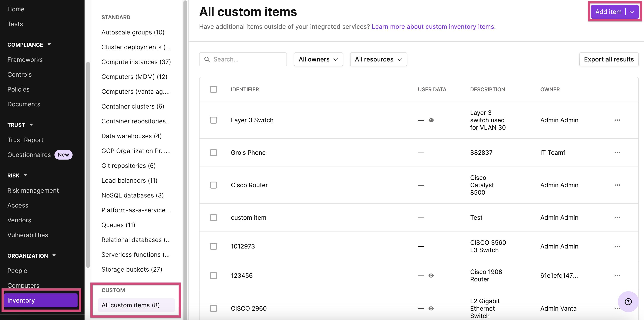Check the Layer 3 Switch row checkbox

213,120
